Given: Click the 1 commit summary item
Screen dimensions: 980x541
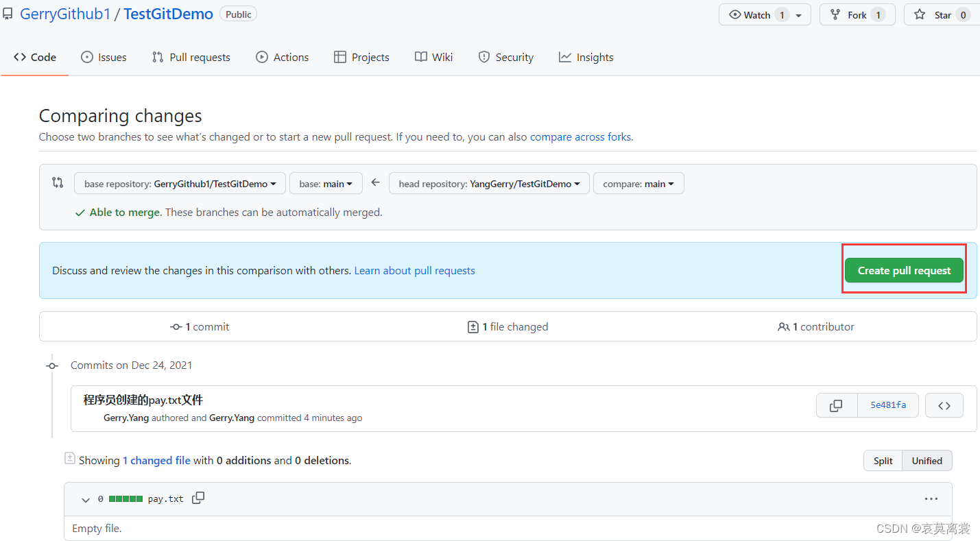Looking at the screenshot, I should (x=200, y=327).
